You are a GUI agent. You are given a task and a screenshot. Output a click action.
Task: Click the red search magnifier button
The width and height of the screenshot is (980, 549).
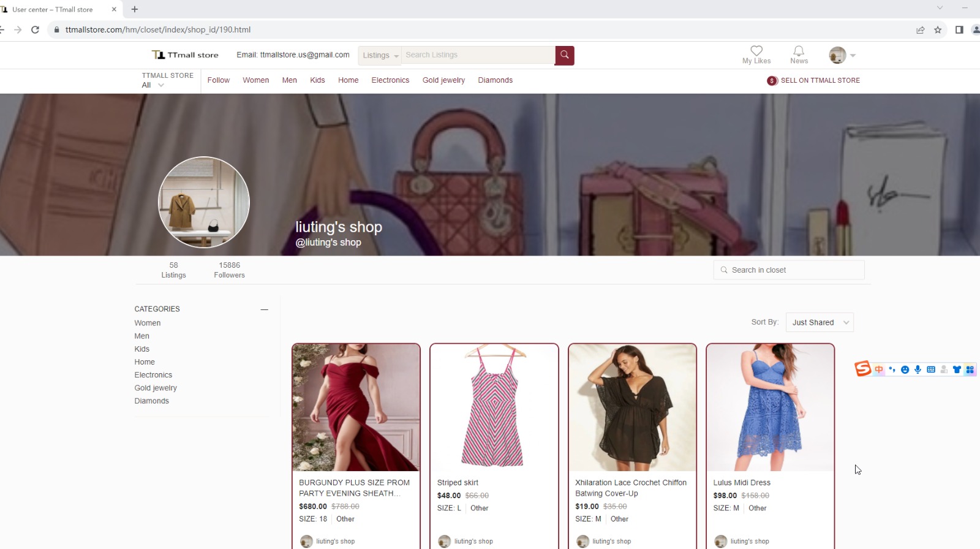(x=564, y=55)
